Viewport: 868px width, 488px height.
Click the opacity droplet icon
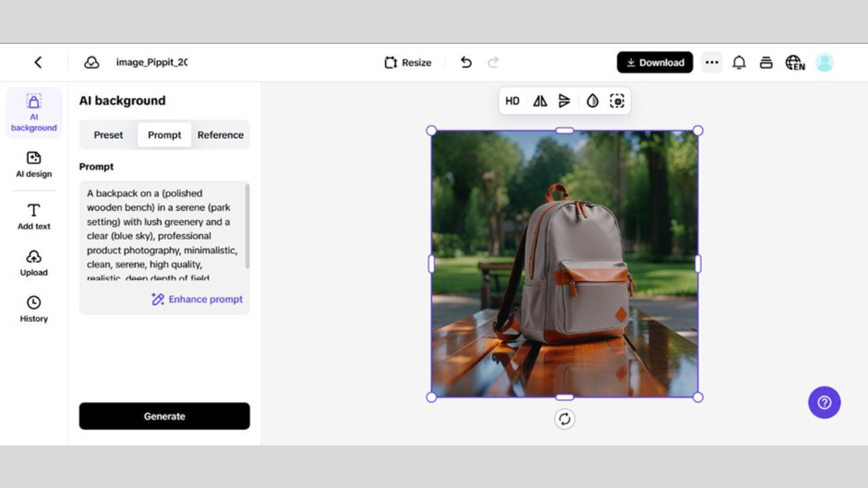[593, 101]
